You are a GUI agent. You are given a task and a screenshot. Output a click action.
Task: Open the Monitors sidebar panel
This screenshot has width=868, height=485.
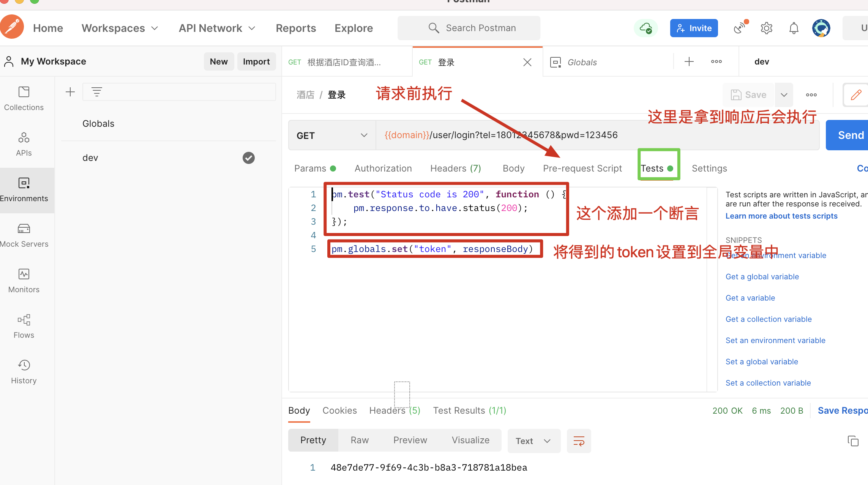(24, 281)
